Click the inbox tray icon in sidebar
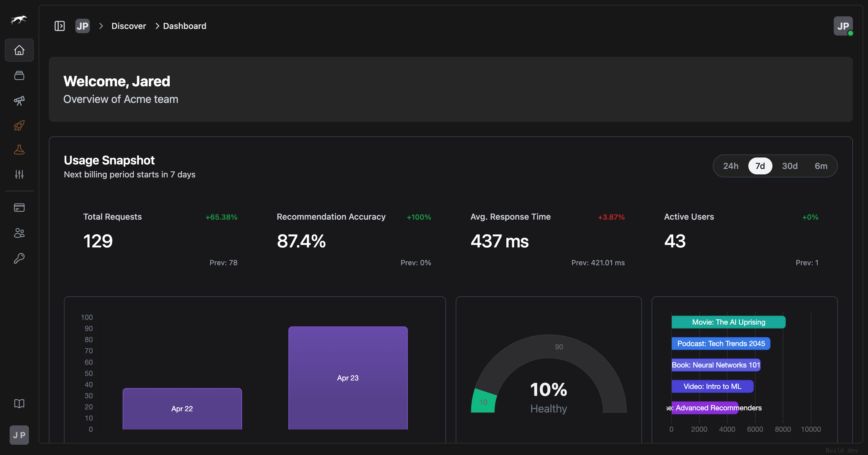 pyautogui.click(x=19, y=75)
